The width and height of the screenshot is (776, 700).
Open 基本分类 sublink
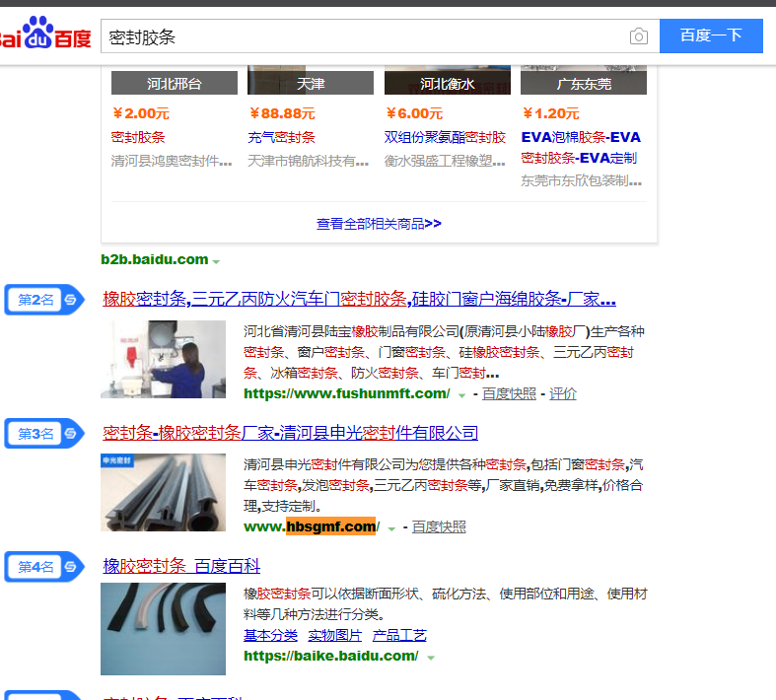[x=271, y=635]
